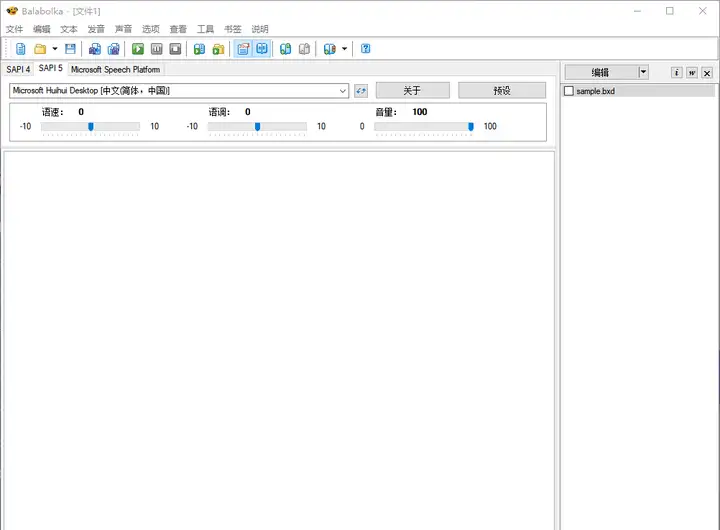Click the book panel icon before the help icon
Image resolution: width=720 pixels, height=530 pixels.
tap(330, 49)
